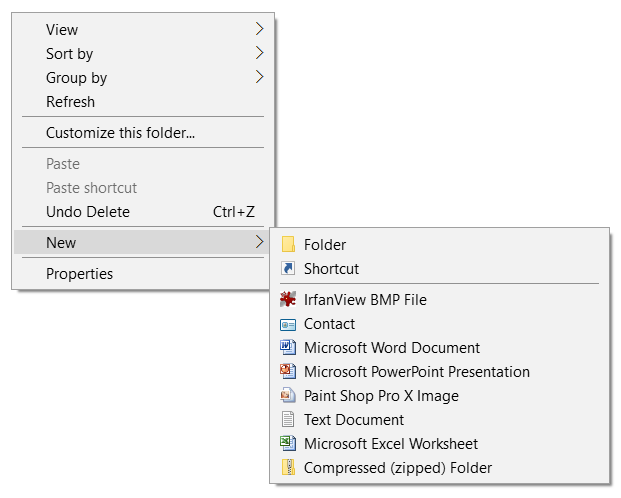Select Microsoft Excel Worksheet label
This screenshot has width=621, height=498.
(391, 444)
